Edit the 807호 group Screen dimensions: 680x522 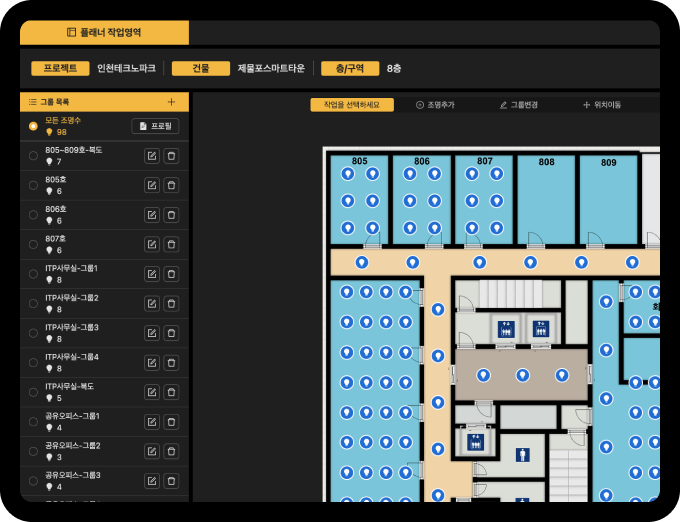[x=152, y=244]
